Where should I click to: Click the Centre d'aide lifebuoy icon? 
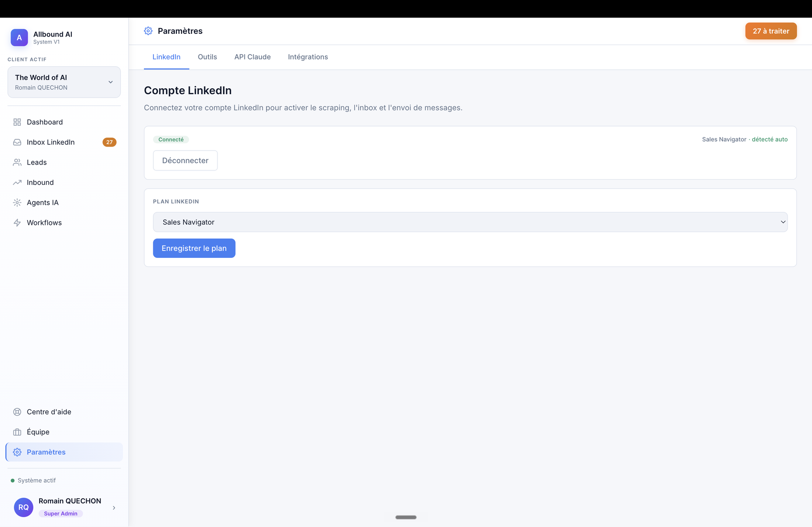coord(17,412)
